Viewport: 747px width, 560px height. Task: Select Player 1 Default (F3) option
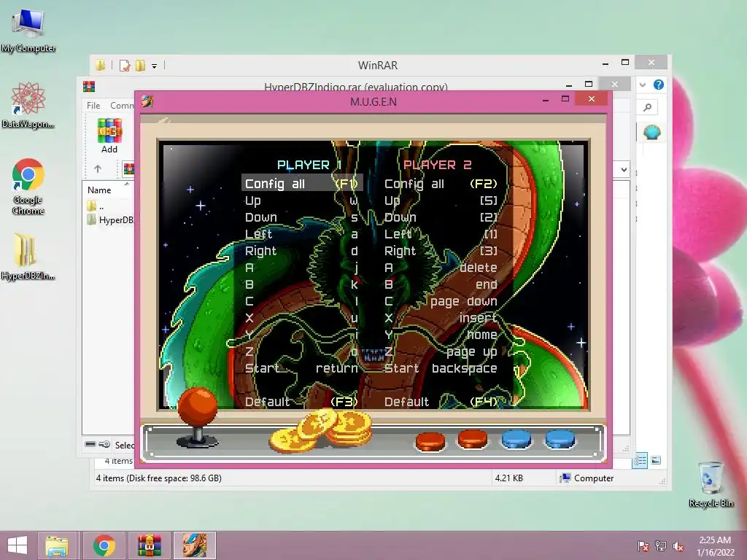point(301,402)
